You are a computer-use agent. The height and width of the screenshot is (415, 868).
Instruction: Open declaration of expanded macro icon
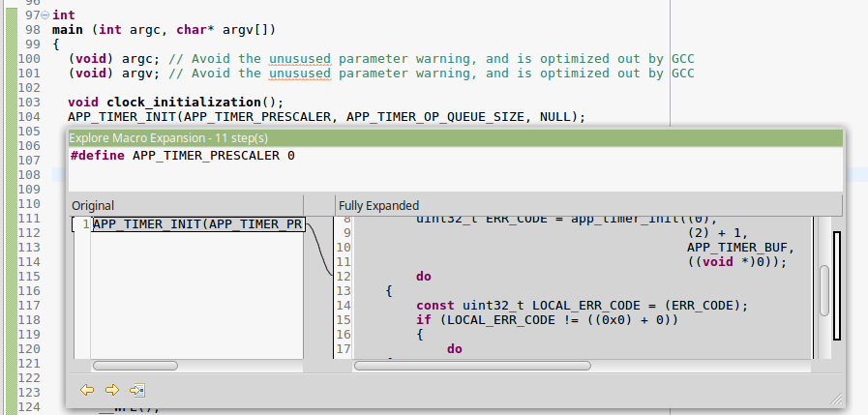137,390
